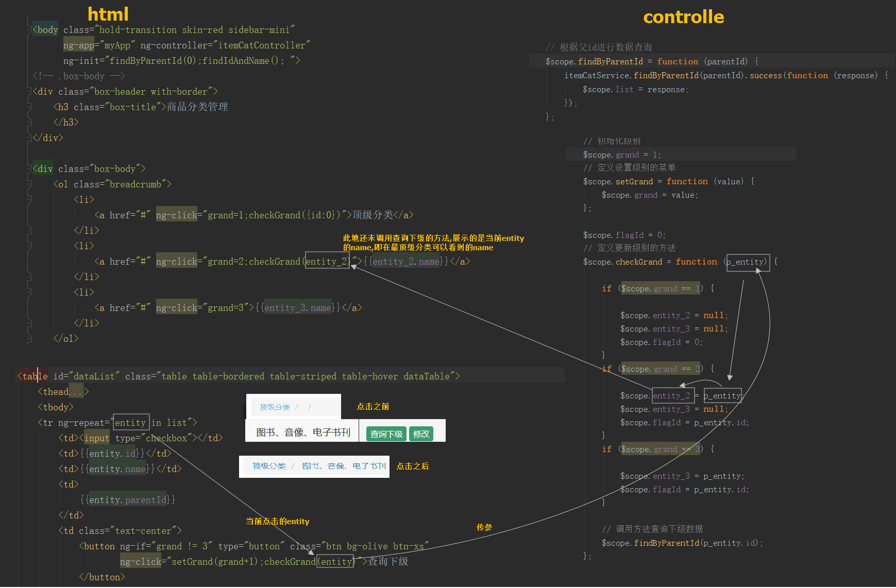Click the table cell 图书、音像、电子书刊

pos(303,433)
